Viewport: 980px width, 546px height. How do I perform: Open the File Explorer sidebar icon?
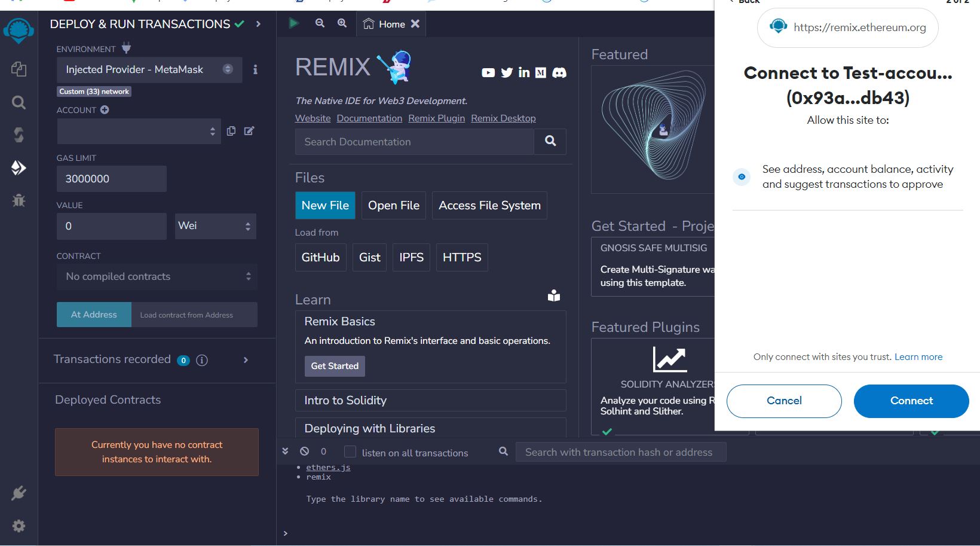(x=19, y=69)
